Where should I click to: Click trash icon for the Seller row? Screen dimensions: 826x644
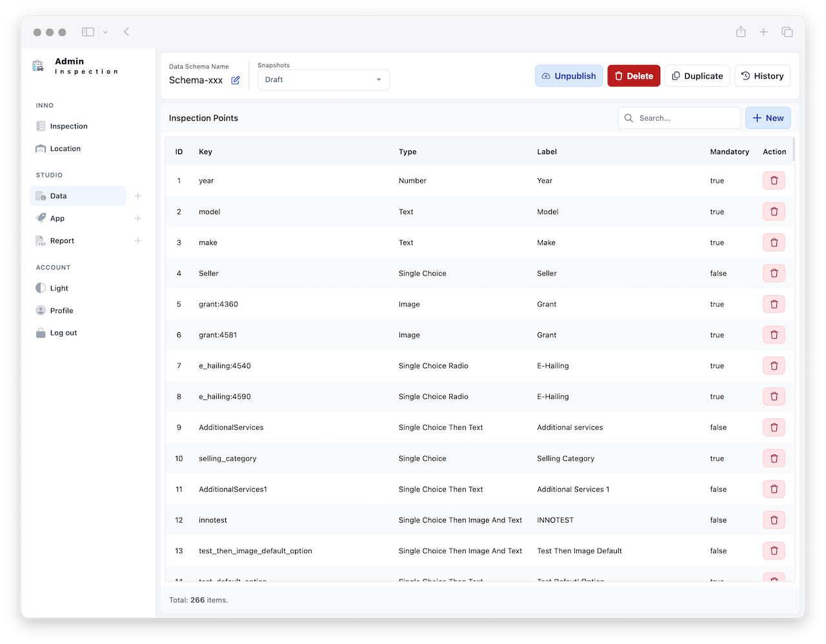coord(774,273)
